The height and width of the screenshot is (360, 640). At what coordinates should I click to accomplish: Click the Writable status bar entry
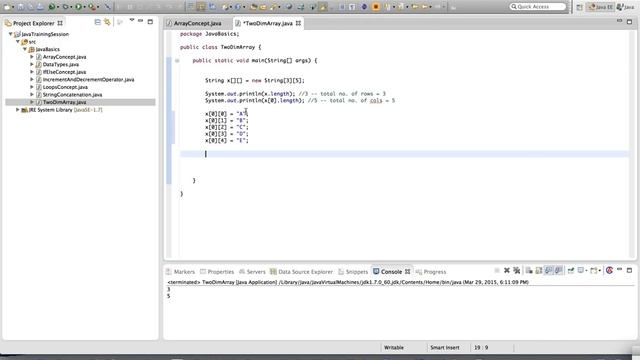(x=393, y=347)
